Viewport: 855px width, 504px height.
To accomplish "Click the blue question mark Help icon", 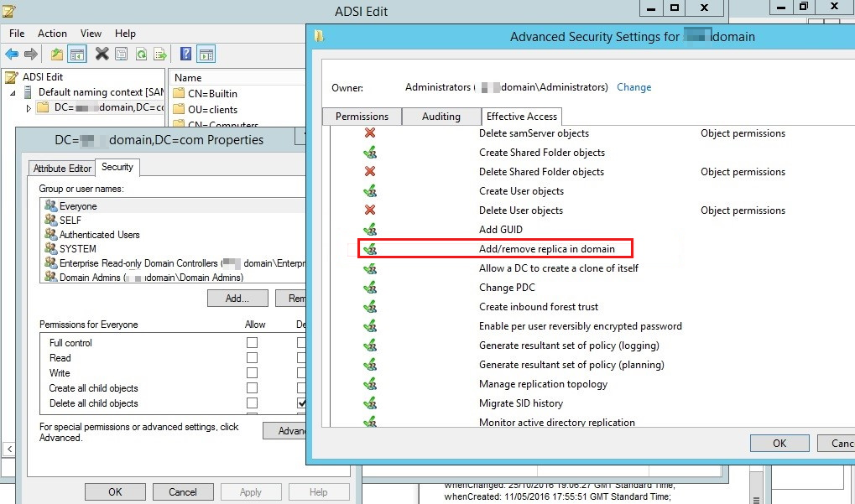I will point(186,54).
